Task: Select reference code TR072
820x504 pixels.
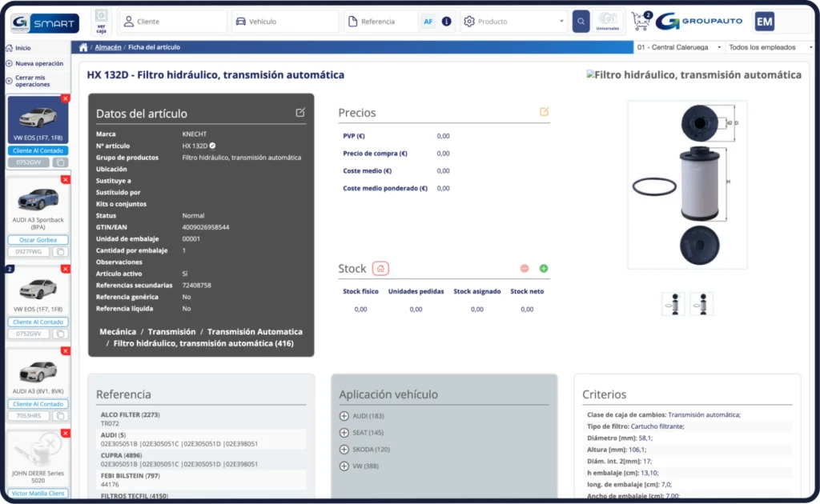Action: click(110, 423)
